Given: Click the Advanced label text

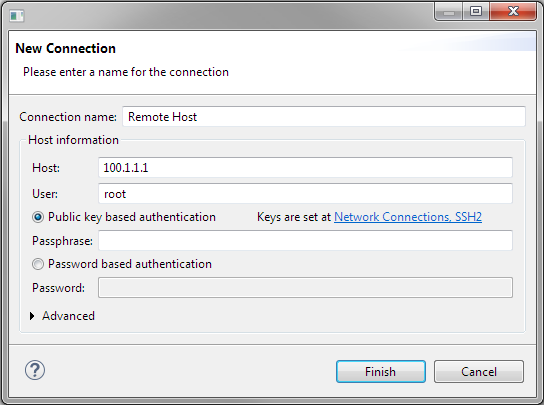Looking at the screenshot, I should pyautogui.click(x=68, y=316).
